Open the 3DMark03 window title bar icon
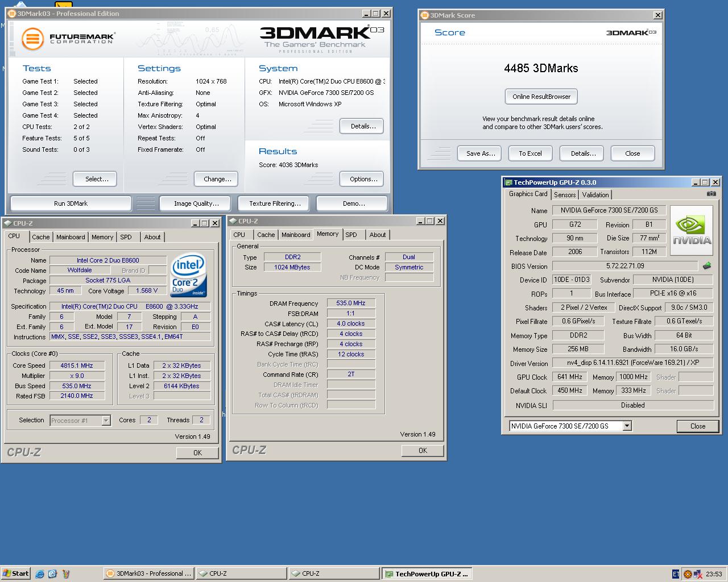728x582 pixels. 12,13
